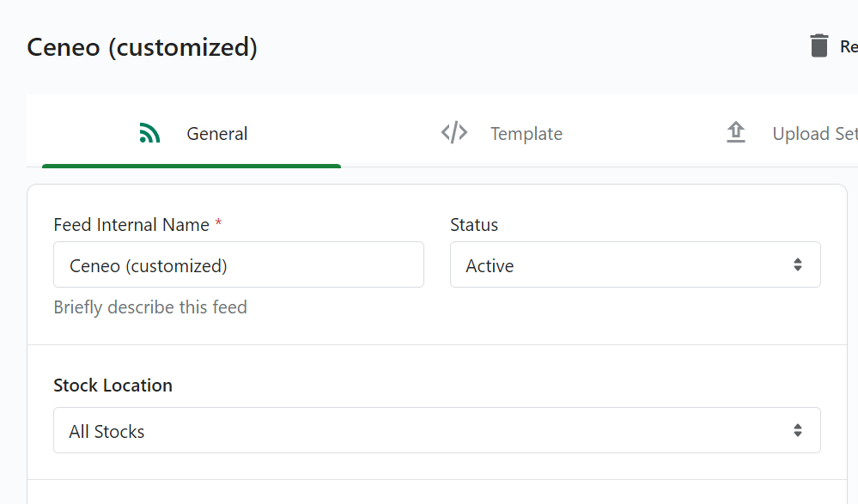This screenshot has width=858, height=504.
Task: Open the Template tab
Action: (x=502, y=134)
